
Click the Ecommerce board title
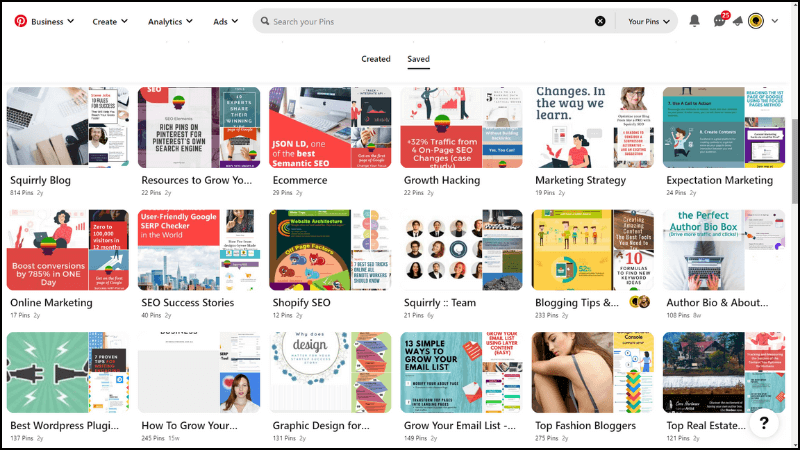click(300, 180)
